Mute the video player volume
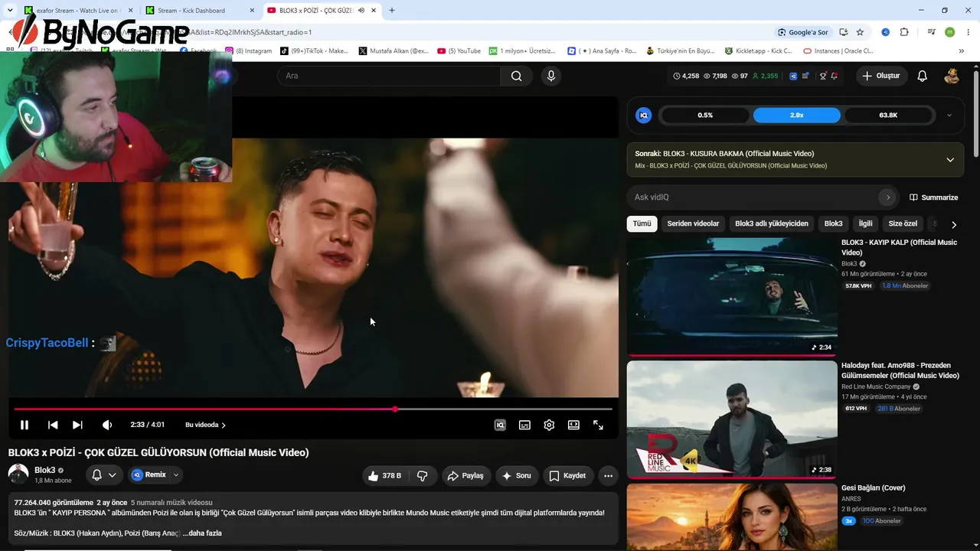980x551 pixels. [x=107, y=425]
